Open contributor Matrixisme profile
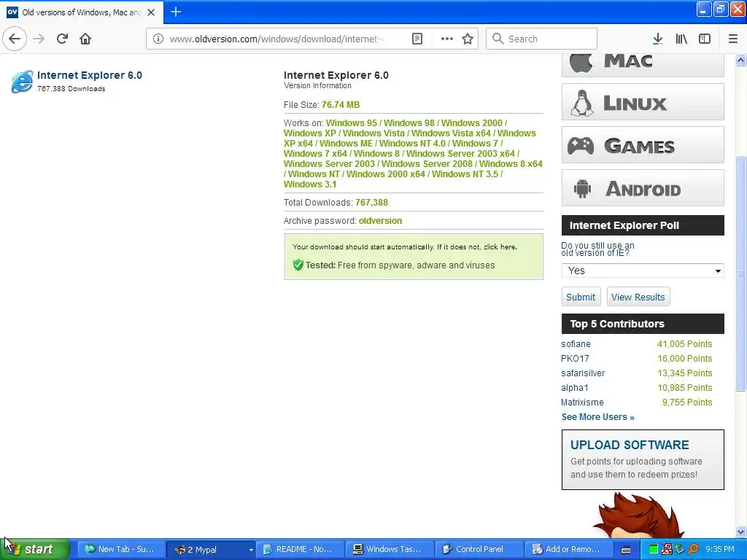 click(x=582, y=402)
